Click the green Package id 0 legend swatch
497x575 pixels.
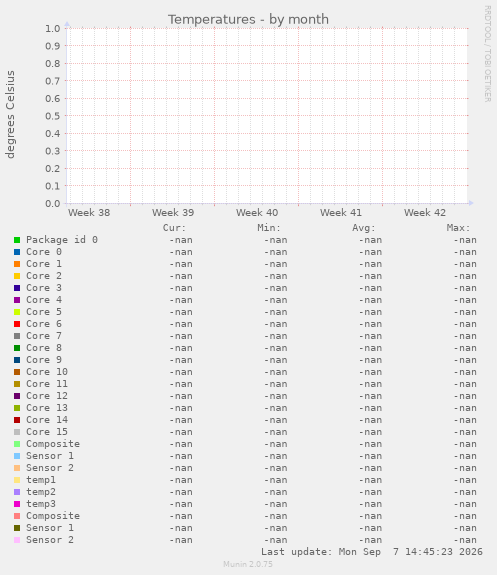[17, 240]
